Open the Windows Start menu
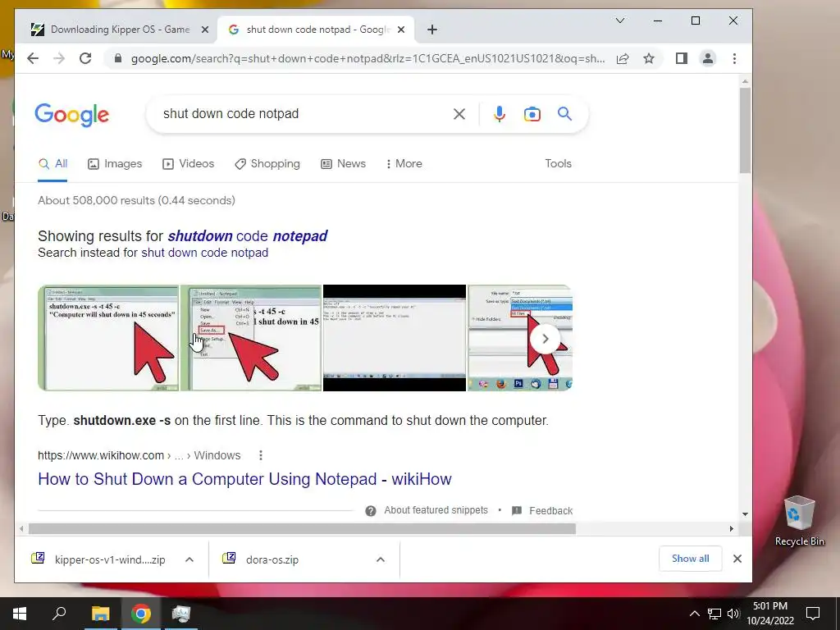840x630 pixels. (20, 614)
